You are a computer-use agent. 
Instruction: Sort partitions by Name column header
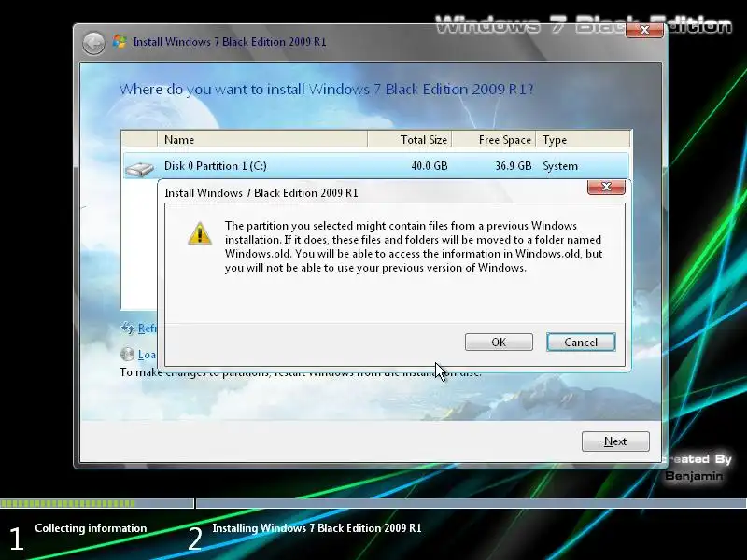pos(262,139)
